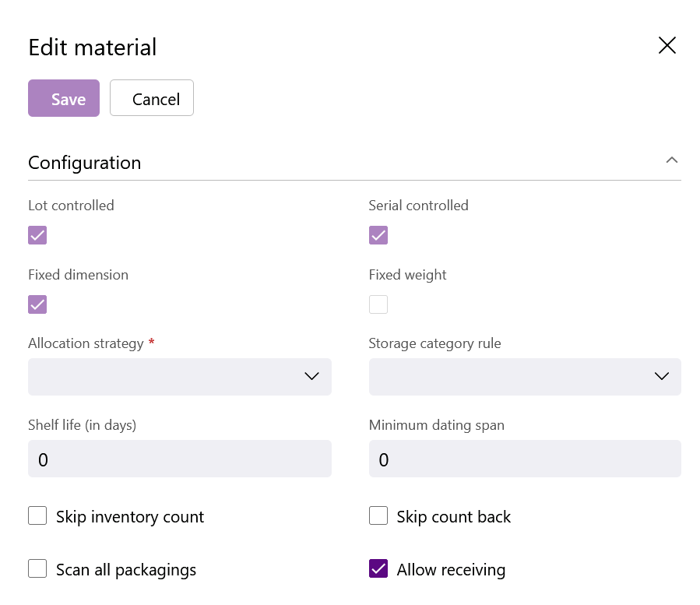Click the Storage category rule dropdown arrow
700x605 pixels.
(662, 376)
